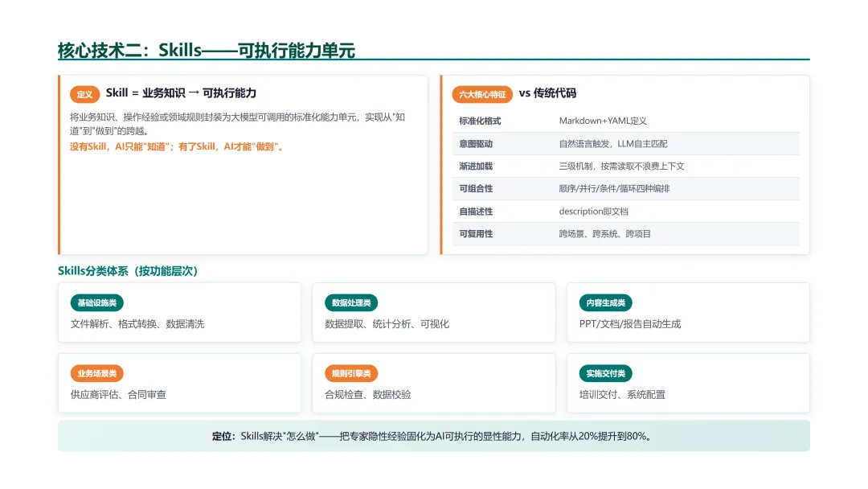Image resolution: width=868 pixels, height=489 pixels.
Task: Click the '定位：Skills解决"怎么做"' footer banner
Action: 433,436
